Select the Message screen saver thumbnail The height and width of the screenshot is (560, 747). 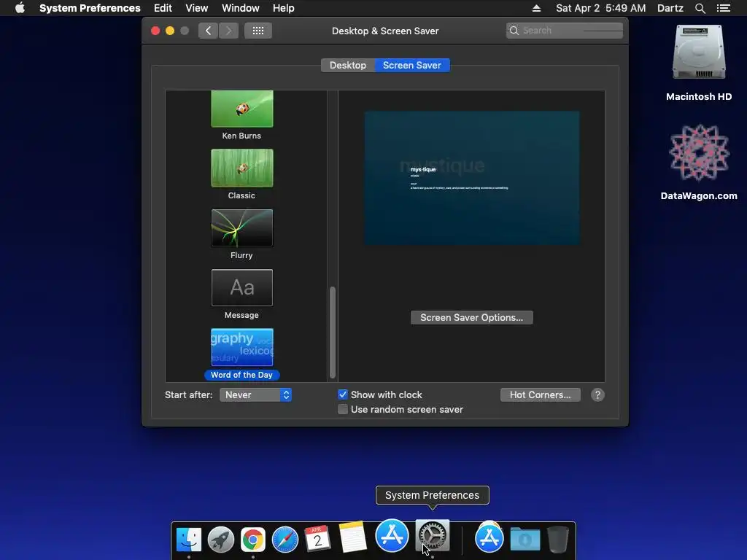242,287
